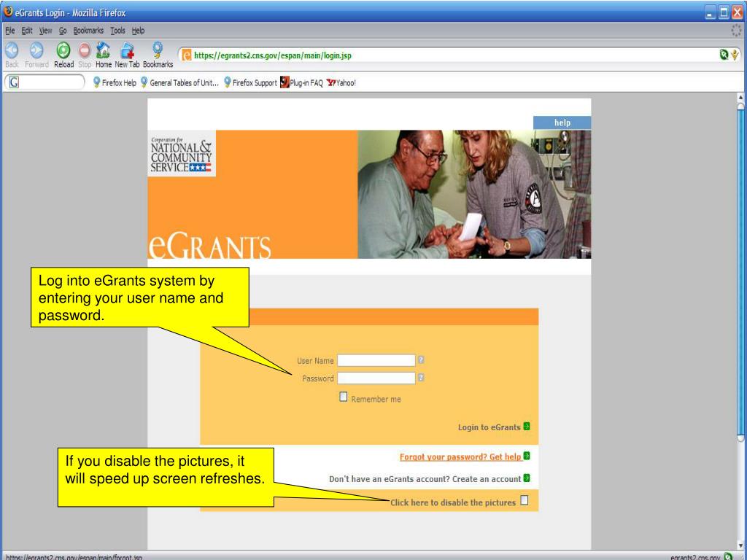Image resolution: width=747 pixels, height=560 pixels.
Task: Open the Bookmarks toolbar icon
Action: [158, 50]
